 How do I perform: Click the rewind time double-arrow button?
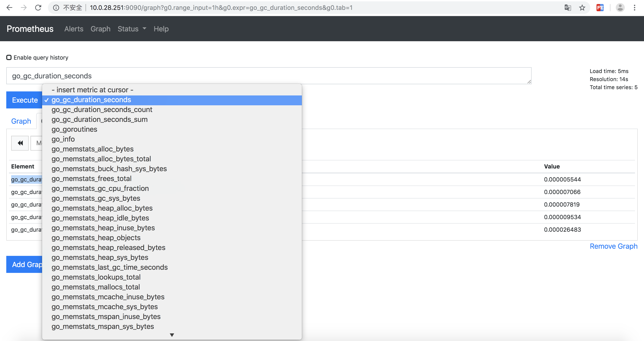[x=20, y=143]
